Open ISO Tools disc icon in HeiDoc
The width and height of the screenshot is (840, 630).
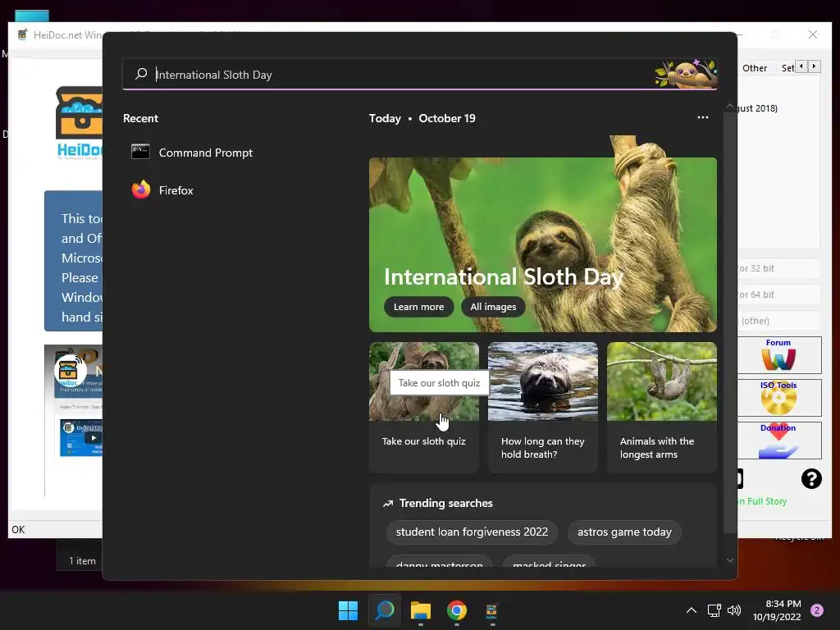pos(779,398)
